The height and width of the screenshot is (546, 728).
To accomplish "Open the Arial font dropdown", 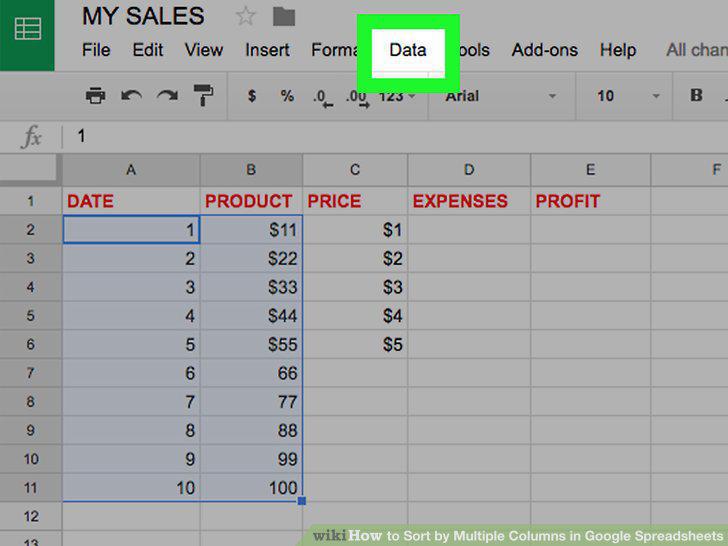I will (x=501, y=96).
